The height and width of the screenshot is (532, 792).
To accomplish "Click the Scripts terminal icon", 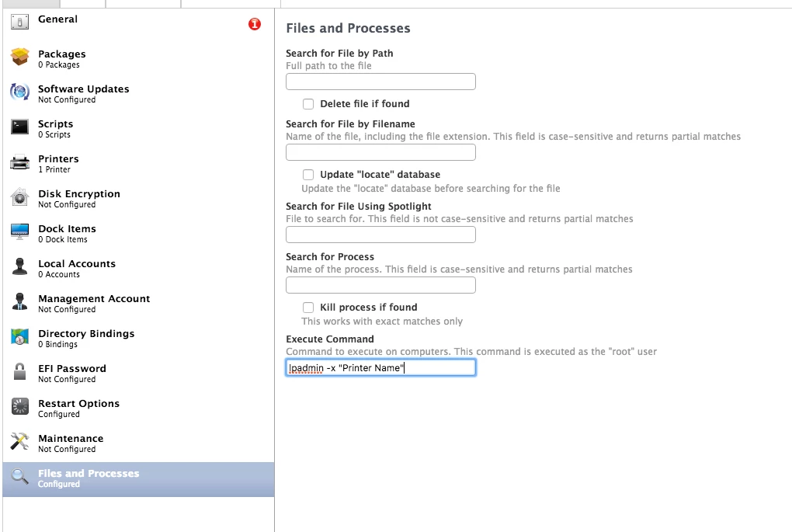I will point(19,127).
